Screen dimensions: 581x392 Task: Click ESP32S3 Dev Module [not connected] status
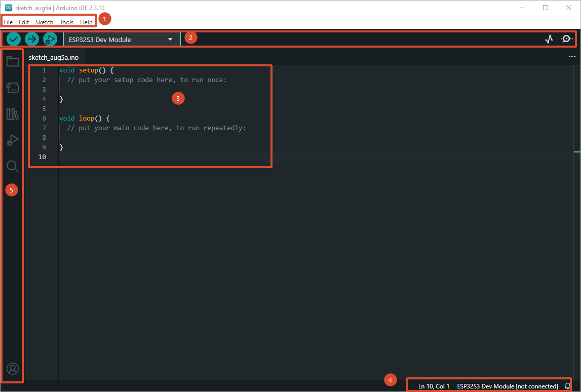[x=507, y=386]
